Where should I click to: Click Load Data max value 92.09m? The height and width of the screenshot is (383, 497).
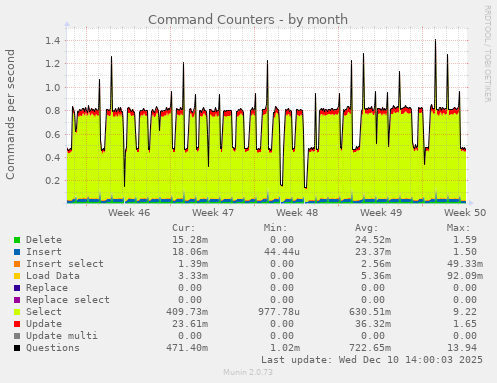tap(465, 276)
